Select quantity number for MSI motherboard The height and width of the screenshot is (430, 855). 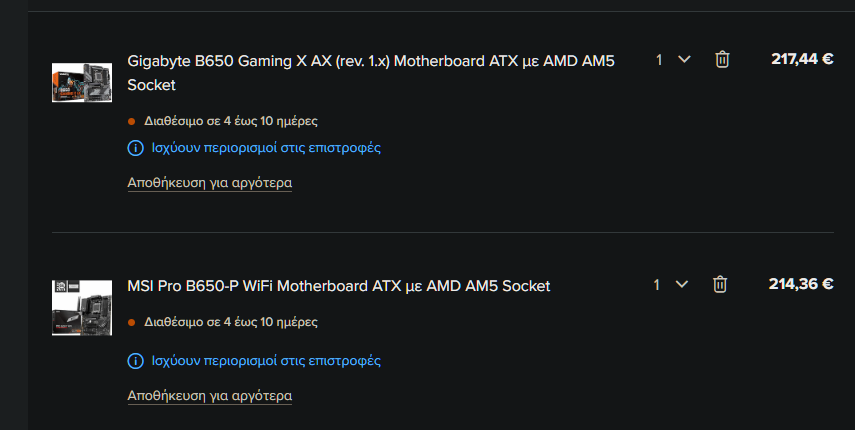(657, 284)
